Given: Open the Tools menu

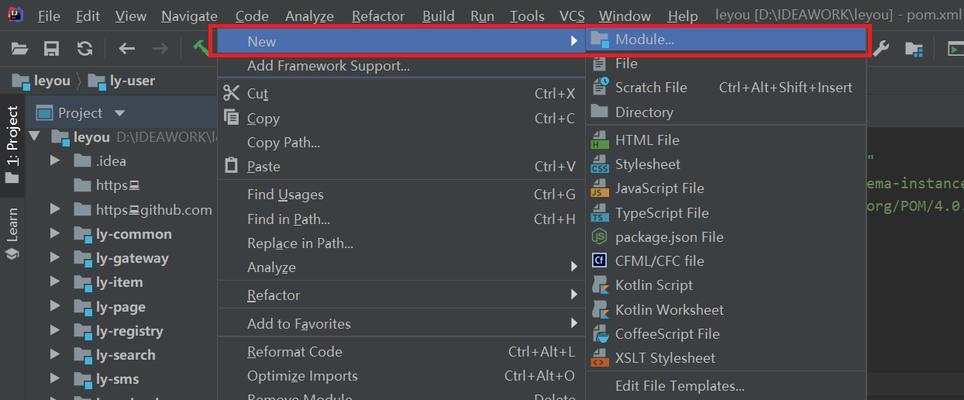Looking at the screenshot, I should tap(527, 16).
